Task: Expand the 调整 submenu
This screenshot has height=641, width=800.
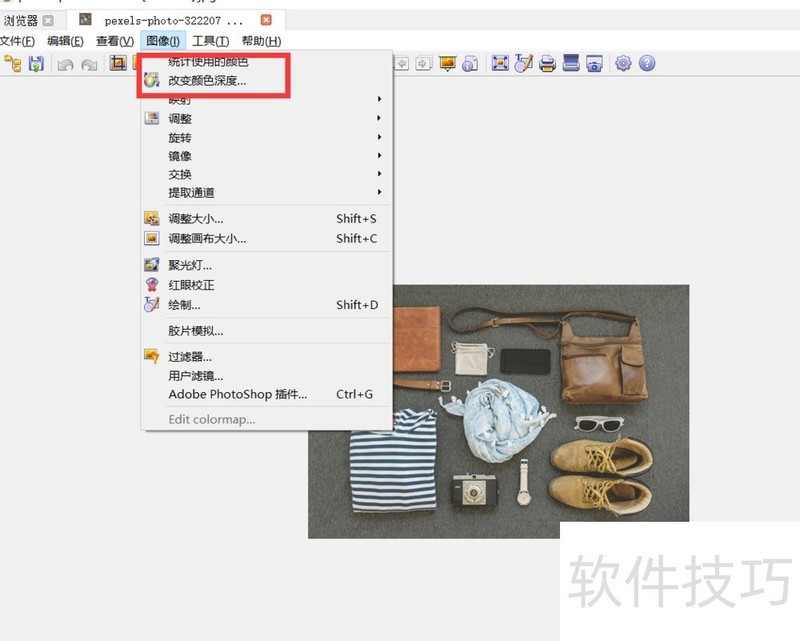Action: click(179, 118)
